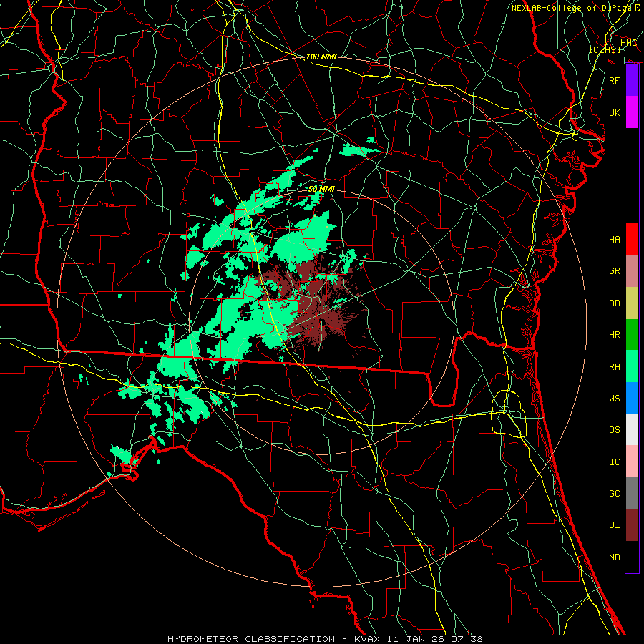This screenshot has width=644, height=644.
Task: Click the GR pink-brown legend swatch
Action: point(632,271)
